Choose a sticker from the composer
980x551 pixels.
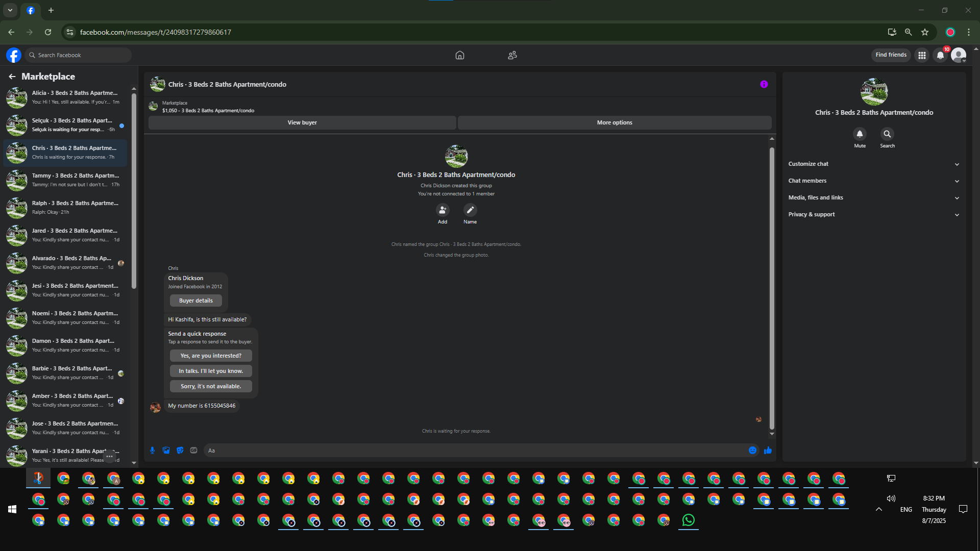180,450
